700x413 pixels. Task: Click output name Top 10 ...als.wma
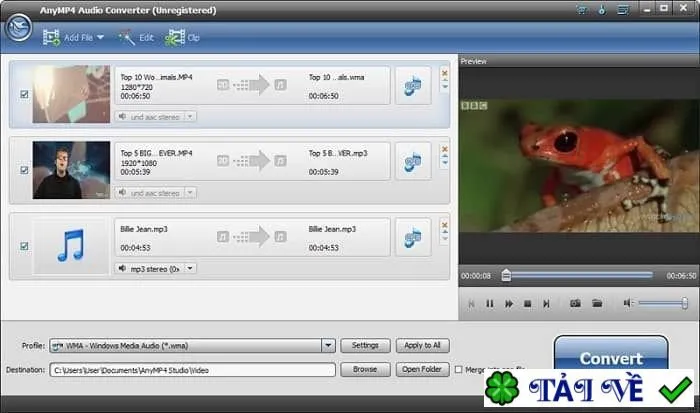336,77
